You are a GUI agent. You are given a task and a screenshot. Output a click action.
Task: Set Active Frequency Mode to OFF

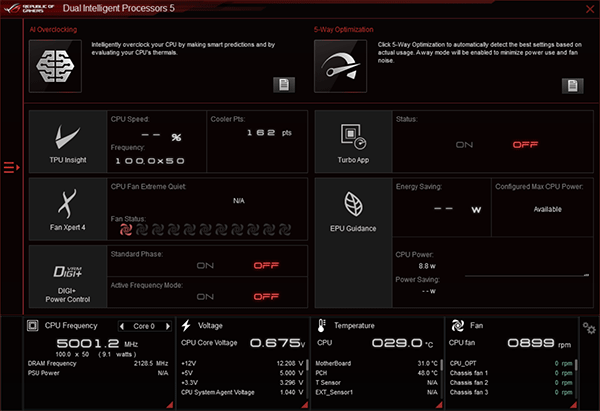point(266,297)
